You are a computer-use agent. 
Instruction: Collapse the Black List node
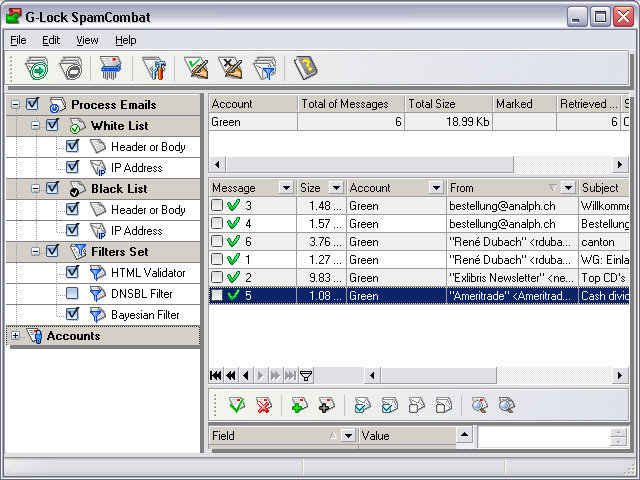[36, 188]
